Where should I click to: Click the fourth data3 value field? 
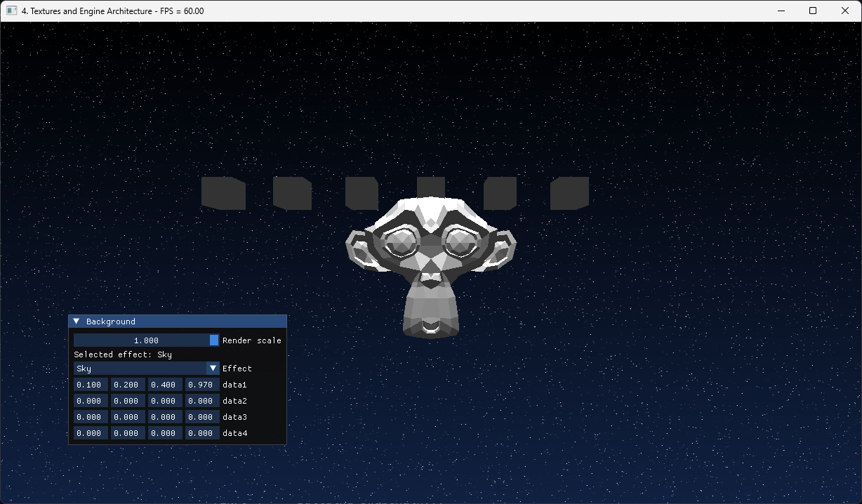[x=203, y=417]
